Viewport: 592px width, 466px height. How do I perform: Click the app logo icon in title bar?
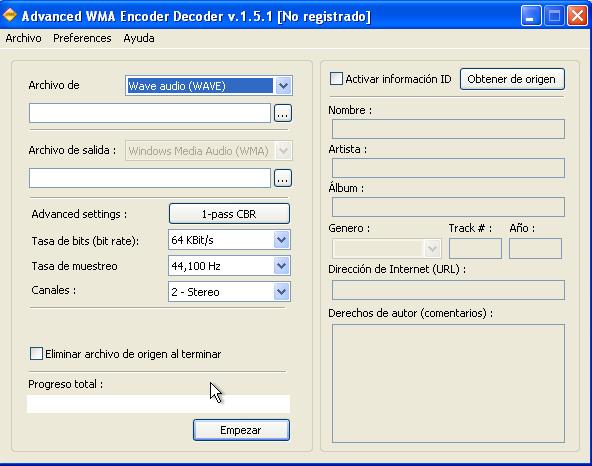9,15
